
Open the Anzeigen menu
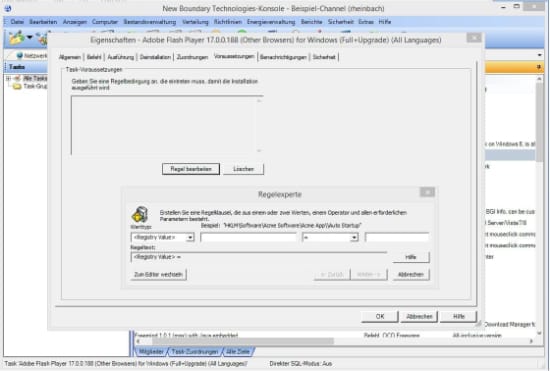(x=75, y=22)
